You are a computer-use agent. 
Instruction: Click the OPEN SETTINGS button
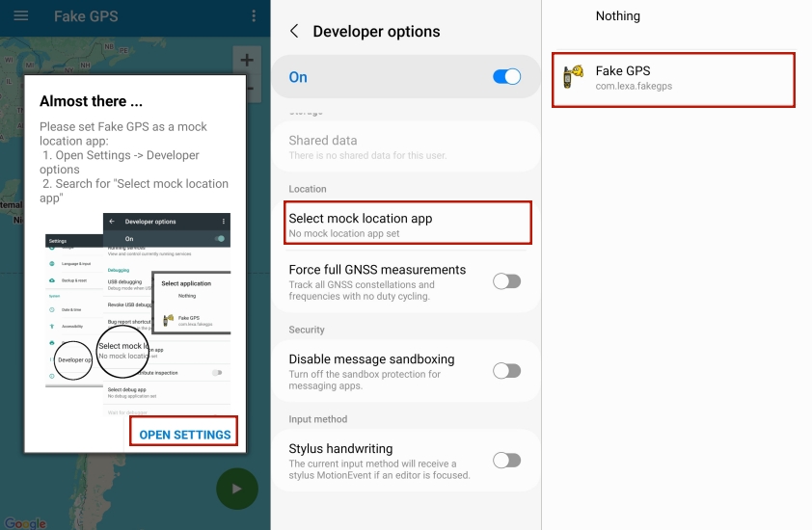[184, 434]
